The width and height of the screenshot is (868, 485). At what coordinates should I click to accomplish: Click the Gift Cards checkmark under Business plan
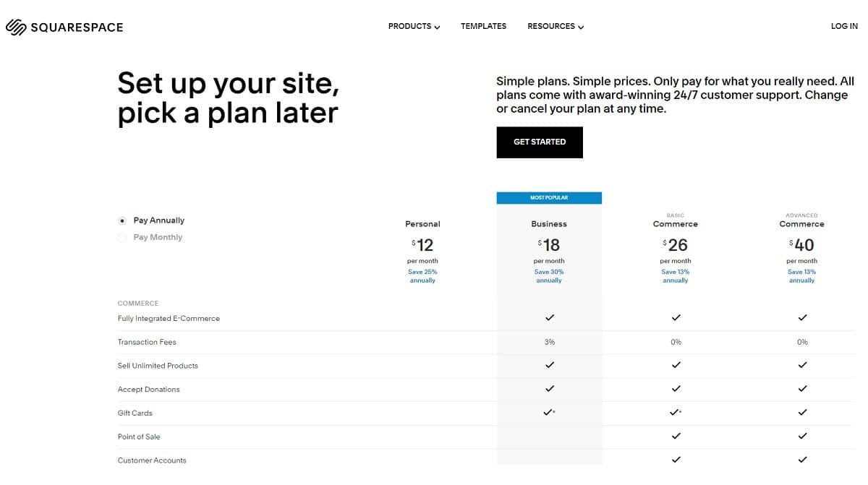click(x=549, y=413)
